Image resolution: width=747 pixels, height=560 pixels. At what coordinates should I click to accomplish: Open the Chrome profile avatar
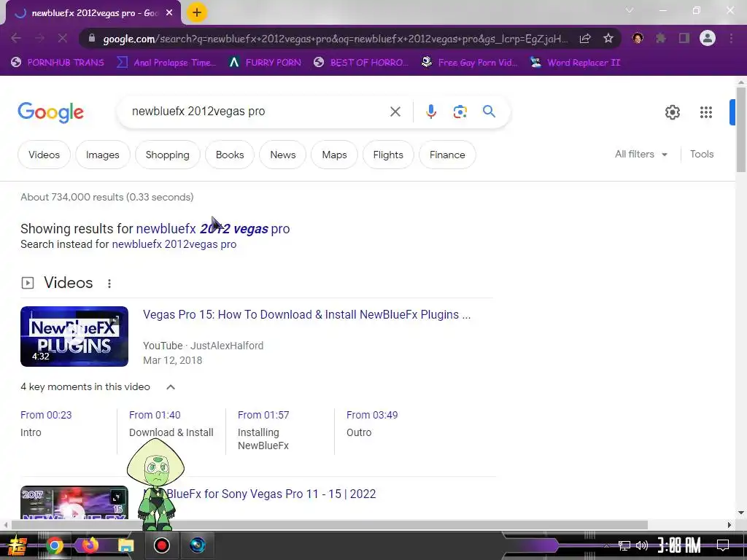pyautogui.click(x=708, y=38)
